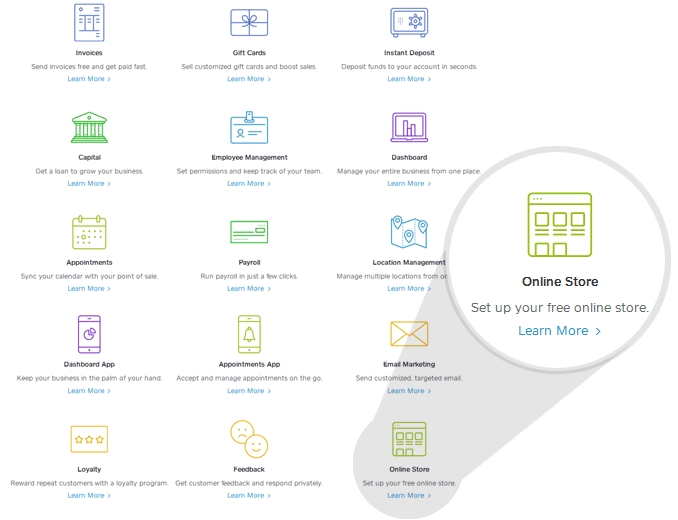Select the Appointments App title
678x520 pixels.
coord(249,364)
